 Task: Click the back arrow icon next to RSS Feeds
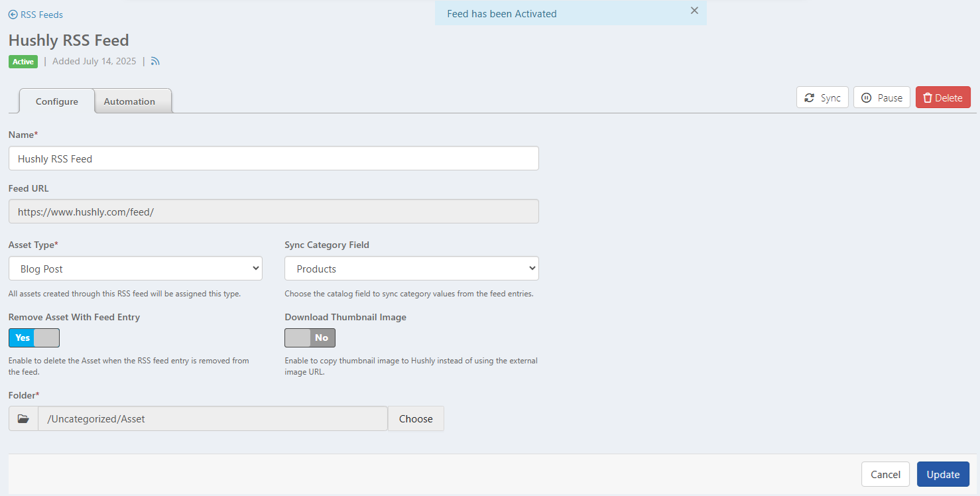(13, 15)
